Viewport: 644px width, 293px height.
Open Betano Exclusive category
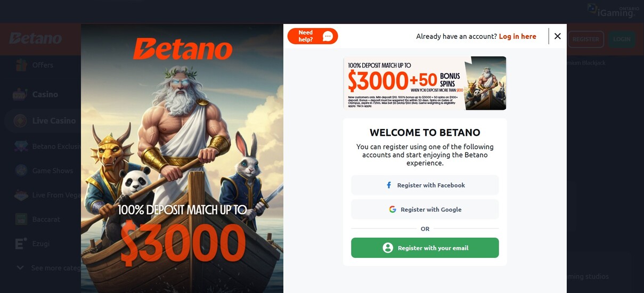56,146
